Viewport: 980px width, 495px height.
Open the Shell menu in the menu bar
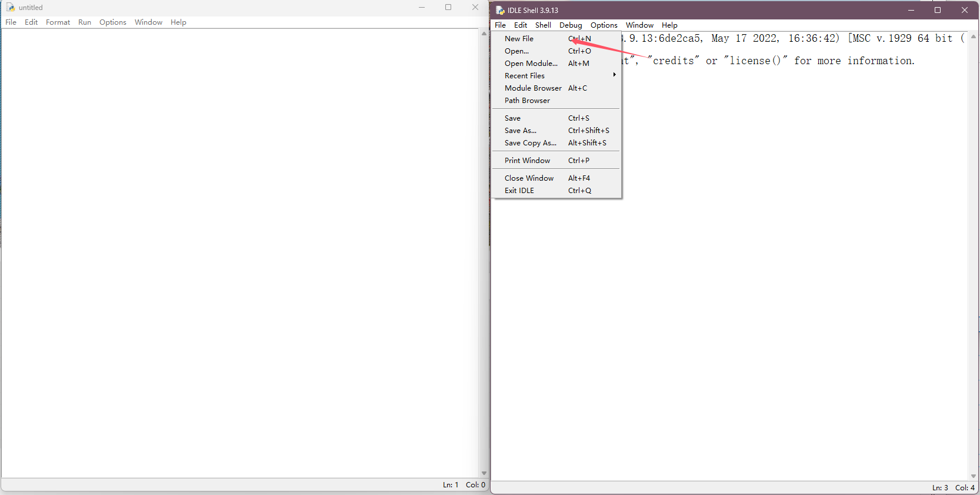pyautogui.click(x=542, y=25)
